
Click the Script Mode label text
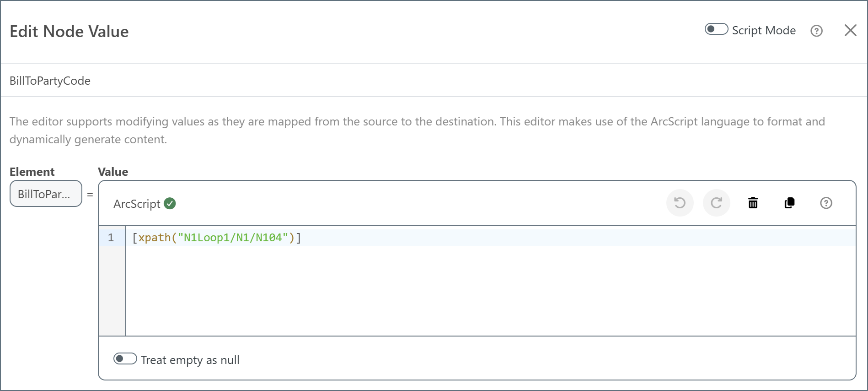763,30
